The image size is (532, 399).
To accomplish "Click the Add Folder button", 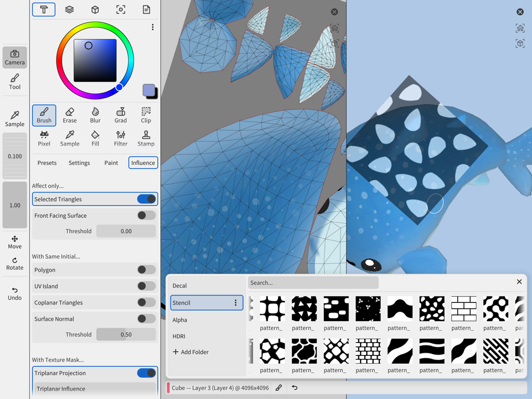I will (x=192, y=352).
